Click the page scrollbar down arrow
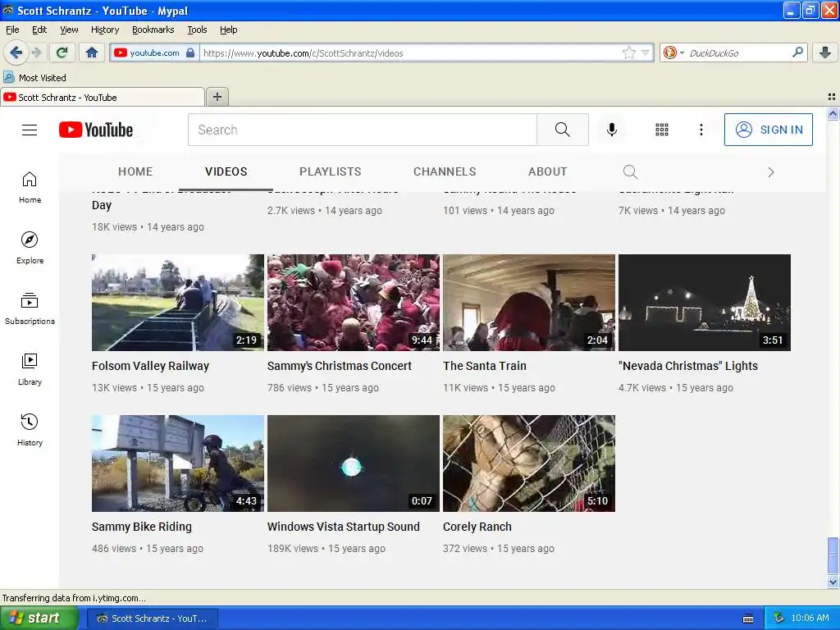The image size is (840, 630). (x=833, y=582)
